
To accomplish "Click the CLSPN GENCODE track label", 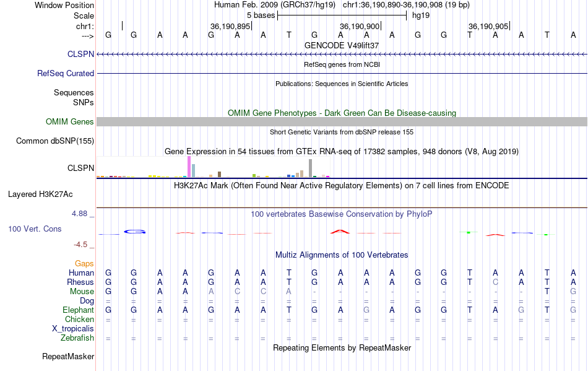I will [80, 54].
